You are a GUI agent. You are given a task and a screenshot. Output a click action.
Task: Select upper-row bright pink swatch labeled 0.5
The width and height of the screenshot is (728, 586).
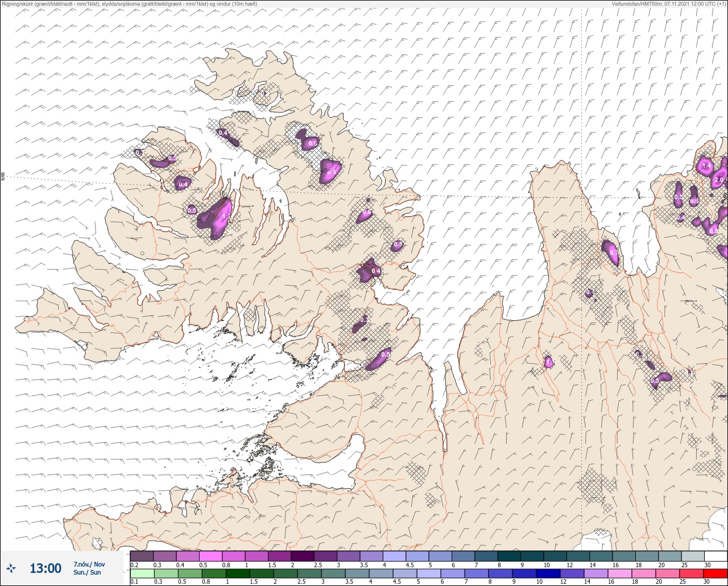(210, 556)
